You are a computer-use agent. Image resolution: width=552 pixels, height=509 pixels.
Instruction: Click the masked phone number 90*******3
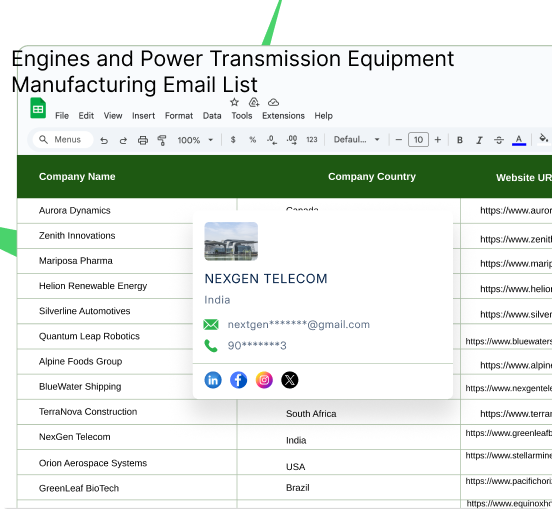pos(257,346)
